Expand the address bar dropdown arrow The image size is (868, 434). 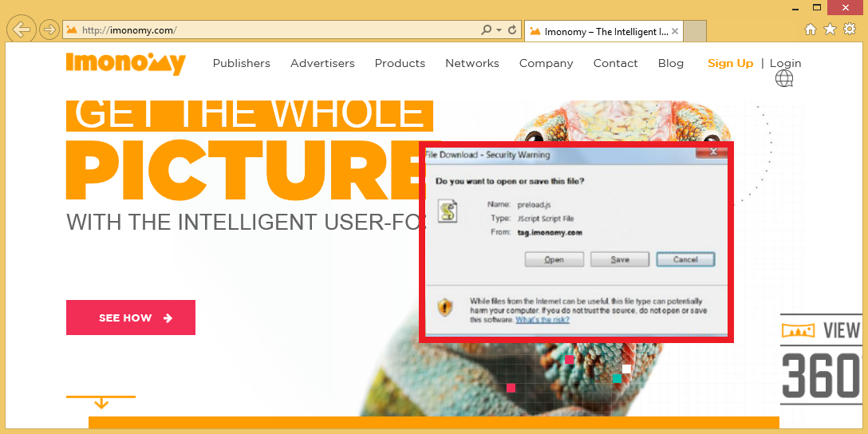(x=499, y=30)
